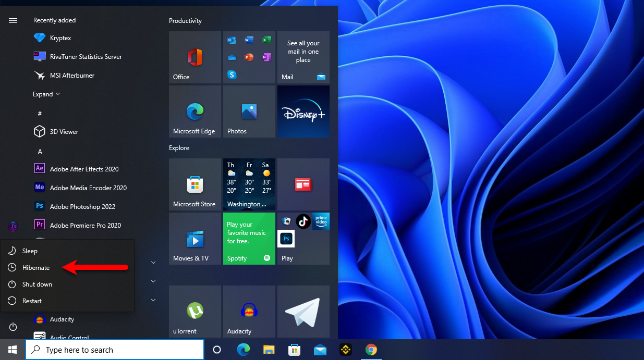Screen dimensions: 644x360
Task: Open the Movies & TV tile
Action: coord(195,239)
